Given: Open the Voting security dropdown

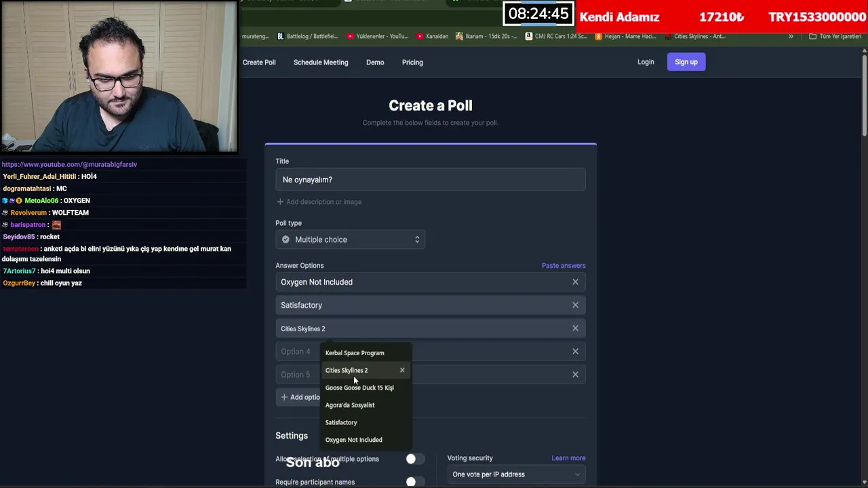Looking at the screenshot, I should [x=516, y=474].
